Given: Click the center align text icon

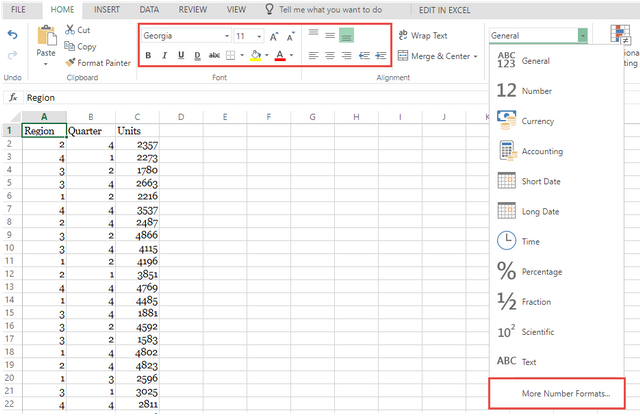Looking at the screenshot, I should tap(330, 56).
